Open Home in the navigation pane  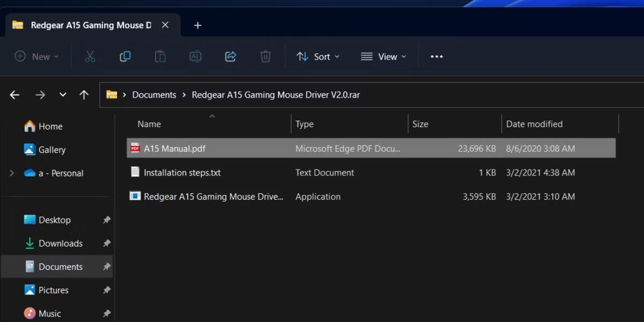coord(43,127)
